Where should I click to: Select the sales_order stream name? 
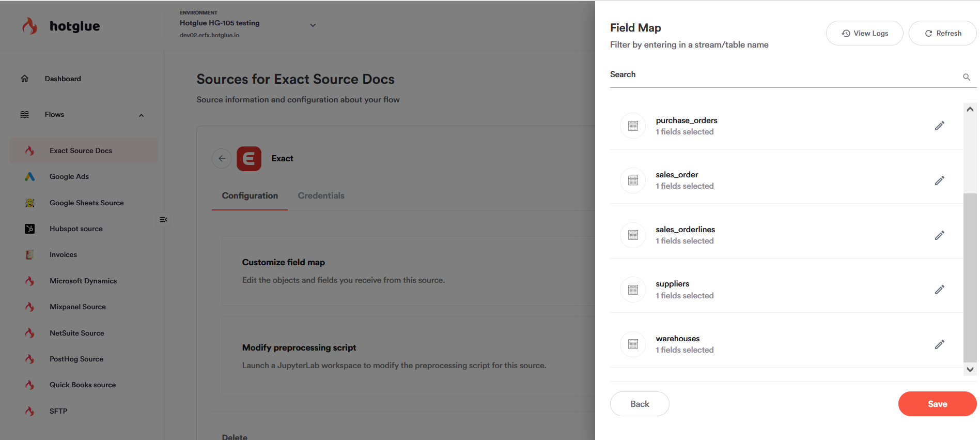point(677,175)
